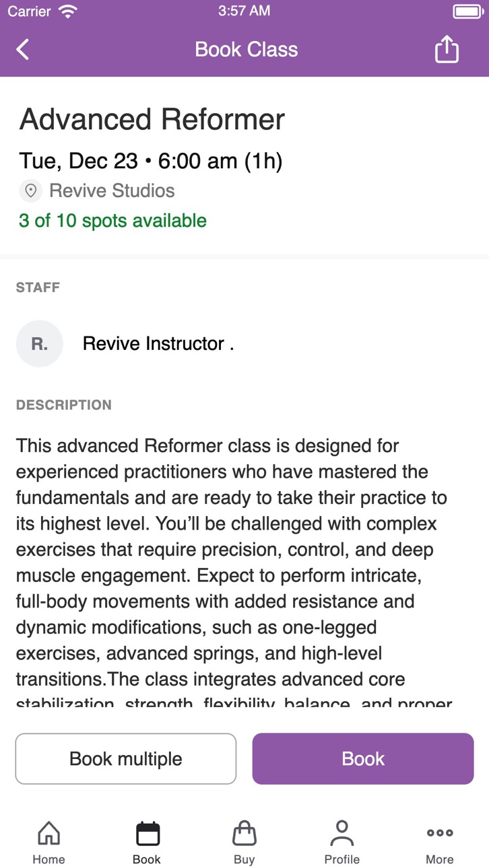Tap the Advanced Reformer class title

coord(152,119)
